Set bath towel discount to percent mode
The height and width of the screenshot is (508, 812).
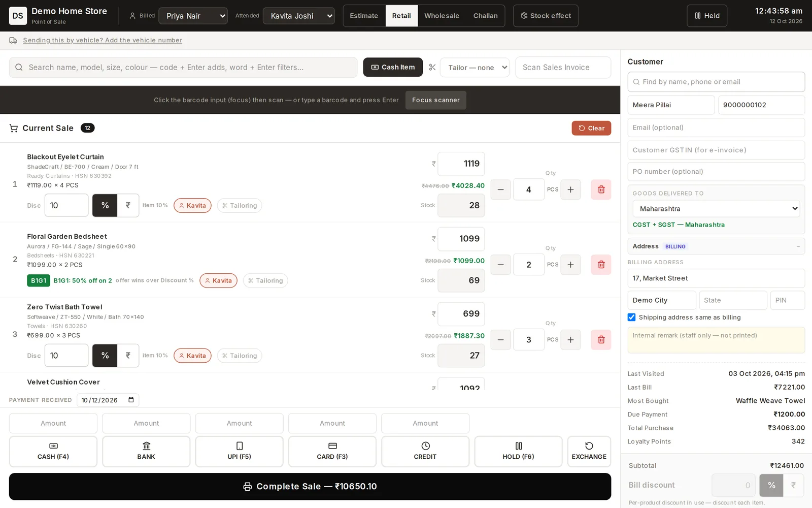click(105, 356)
